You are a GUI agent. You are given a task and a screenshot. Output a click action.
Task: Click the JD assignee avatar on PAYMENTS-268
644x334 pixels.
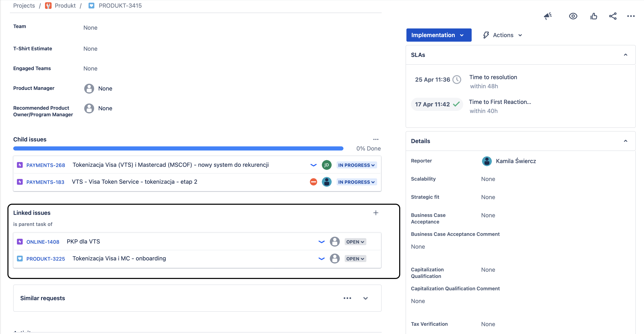point(327,165)
